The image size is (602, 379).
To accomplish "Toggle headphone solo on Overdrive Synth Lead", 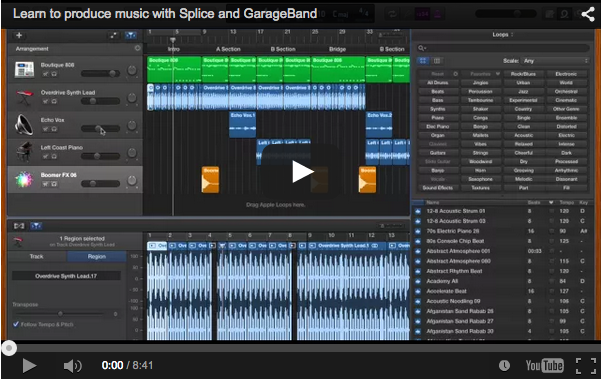I will coord(54,101).
